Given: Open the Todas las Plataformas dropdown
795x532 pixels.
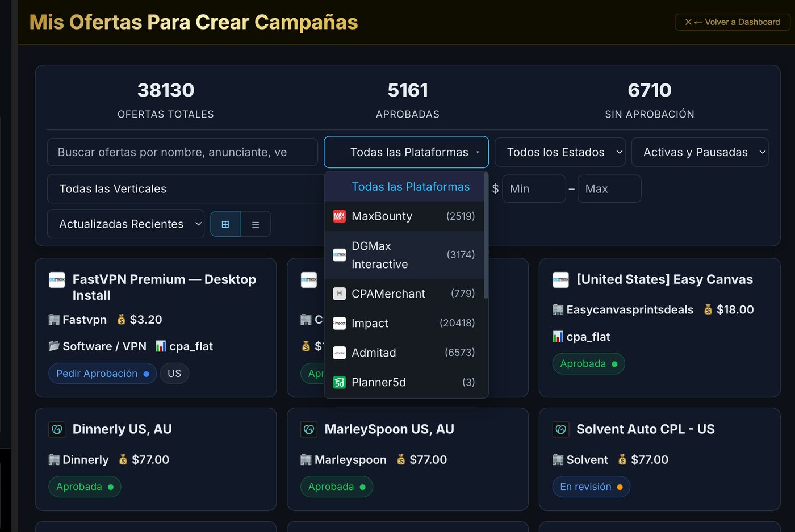Looking at the screenshot, I should click(406, 152).
